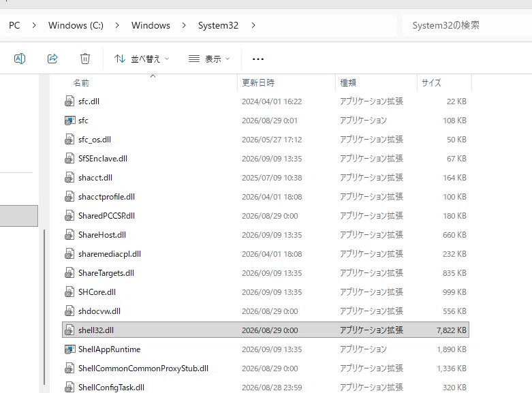Click the Windows breadcrumb folder
Viewport: 532px width, 393px height.
[151, 25]
